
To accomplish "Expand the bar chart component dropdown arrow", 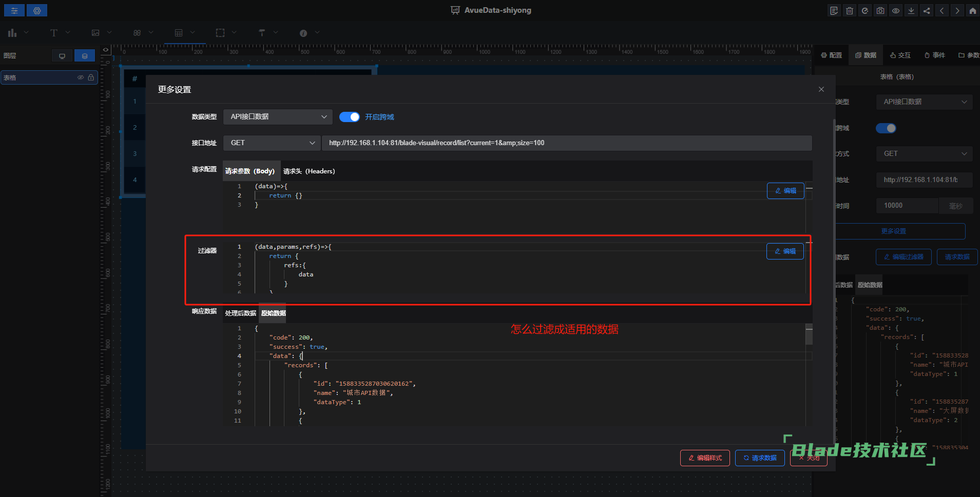I will pyautogui.click(x=26, y=32).
